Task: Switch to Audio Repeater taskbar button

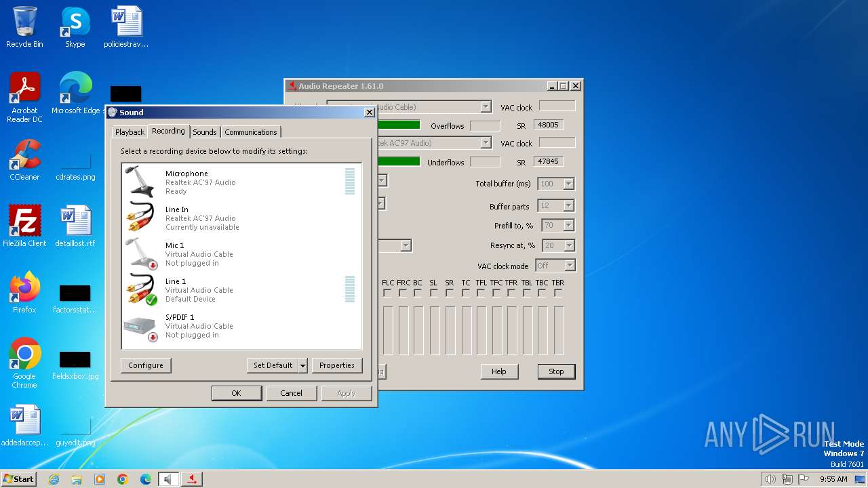Action: coord(192,479)
